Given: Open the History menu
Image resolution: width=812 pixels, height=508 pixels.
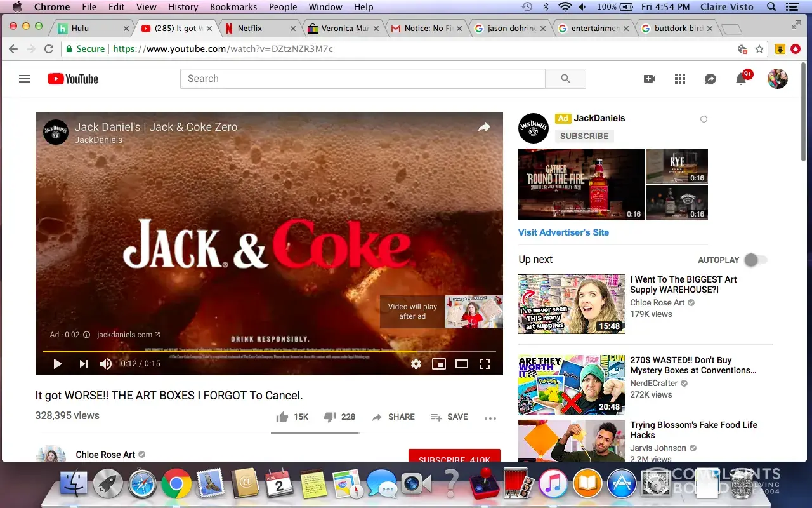Looking at the screenshot, I should pos(183,7).
